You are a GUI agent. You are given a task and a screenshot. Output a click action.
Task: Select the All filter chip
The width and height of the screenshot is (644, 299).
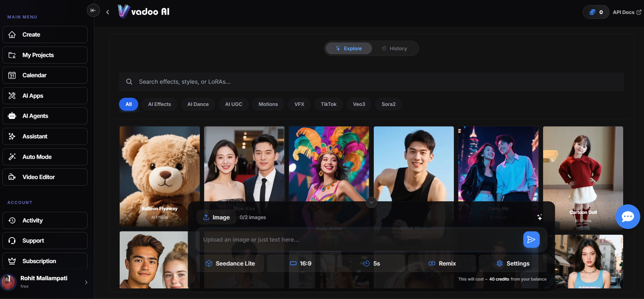coord(129,104)
